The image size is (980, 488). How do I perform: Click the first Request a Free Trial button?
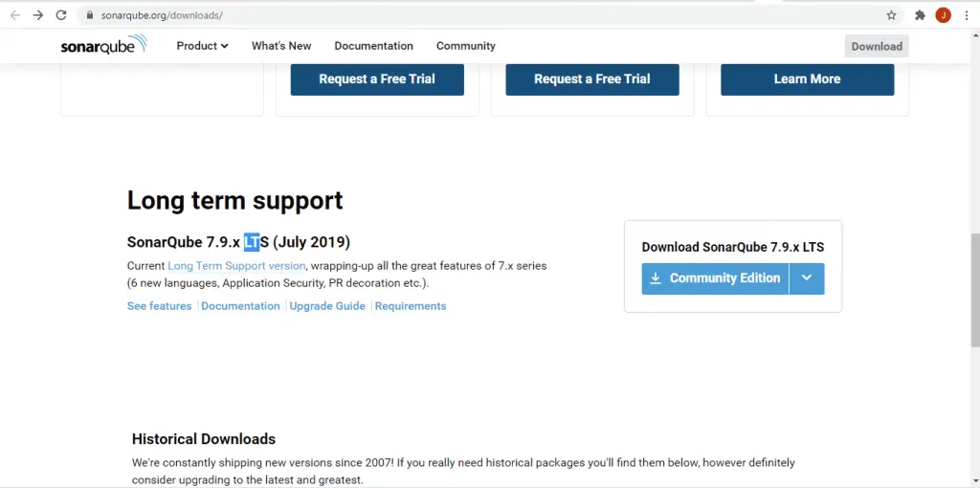(377, 79)
